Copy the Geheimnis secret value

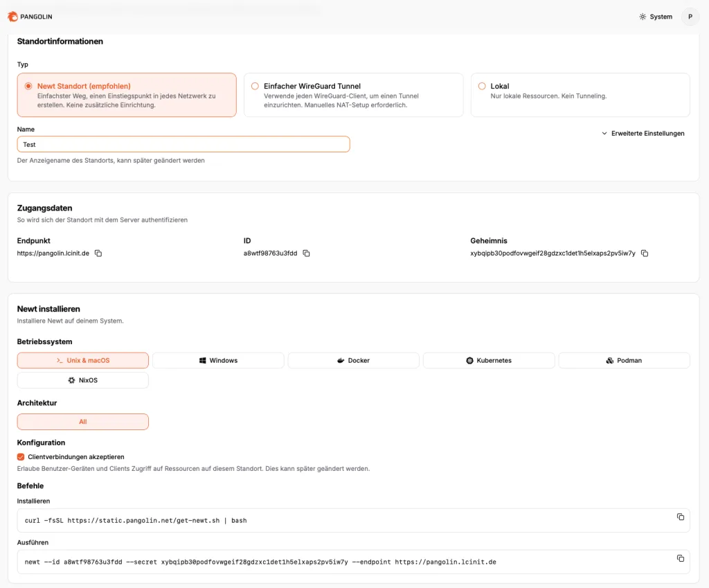644,253
